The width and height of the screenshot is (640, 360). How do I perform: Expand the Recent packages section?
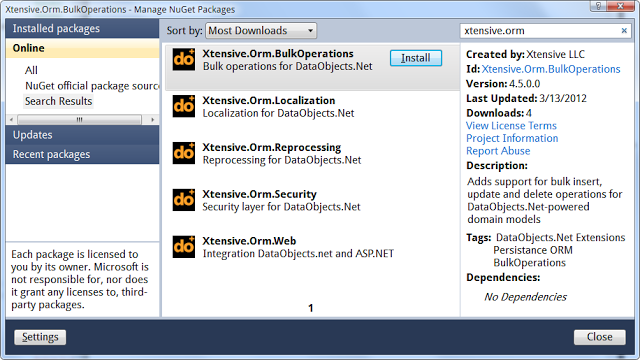tap(82, 155)
